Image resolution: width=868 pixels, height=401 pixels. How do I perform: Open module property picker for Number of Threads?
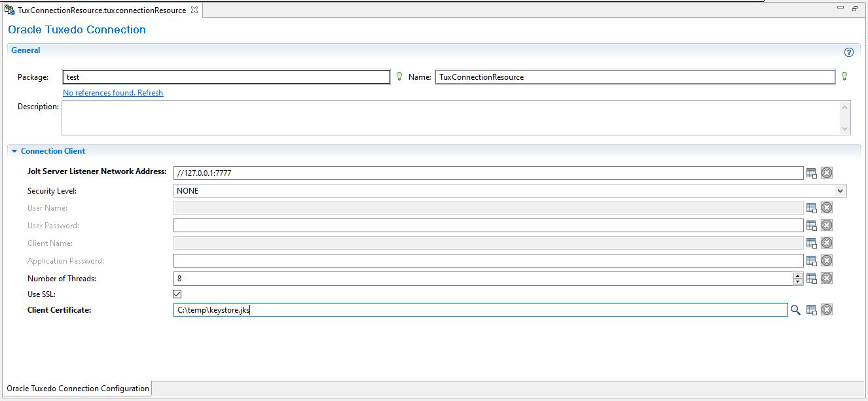812,279
